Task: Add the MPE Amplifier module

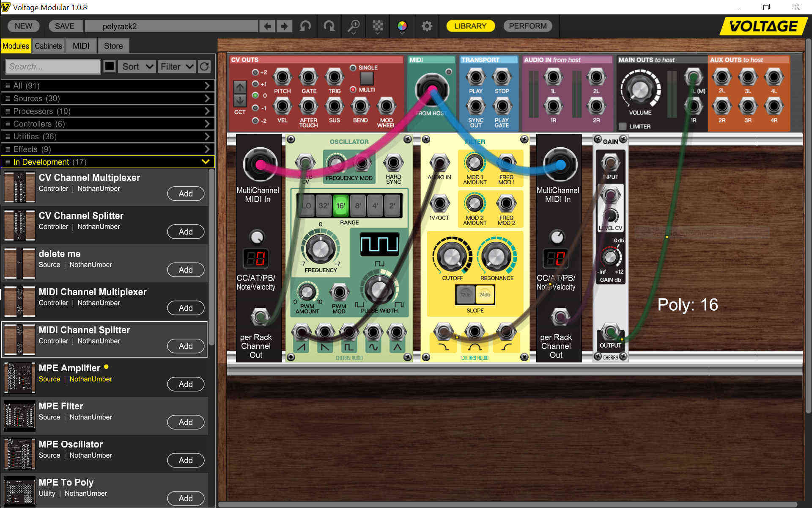Action: [x=186, y=384]
